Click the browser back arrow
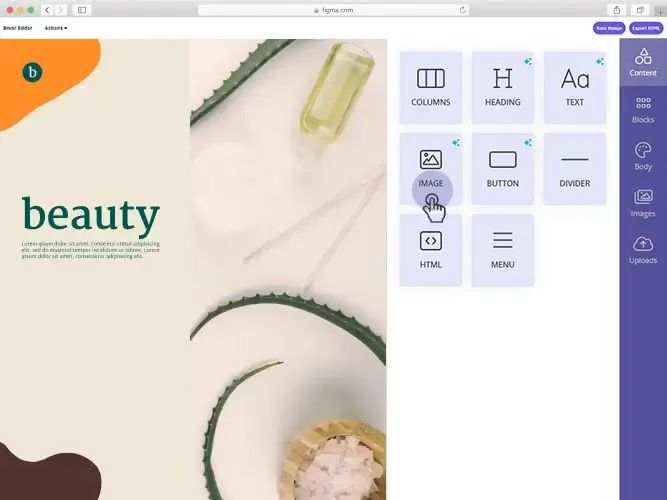This screenshot has width=667, height=500. (x=48, y=10)
